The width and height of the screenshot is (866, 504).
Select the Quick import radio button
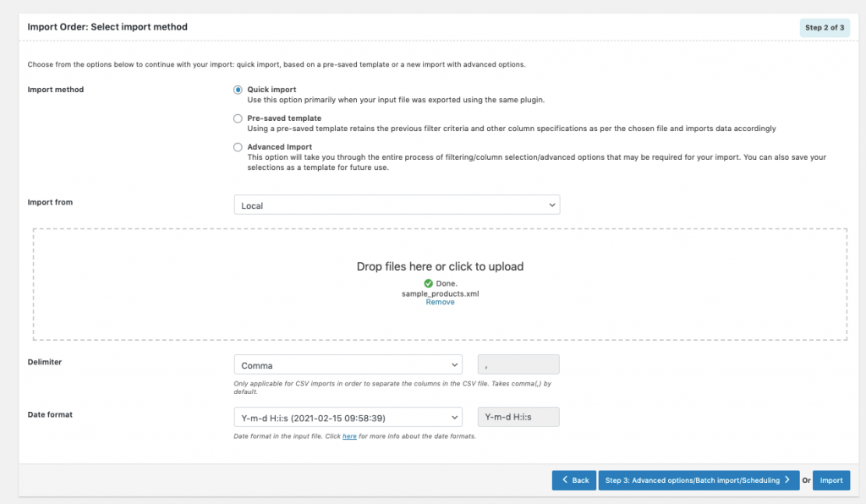238,90
